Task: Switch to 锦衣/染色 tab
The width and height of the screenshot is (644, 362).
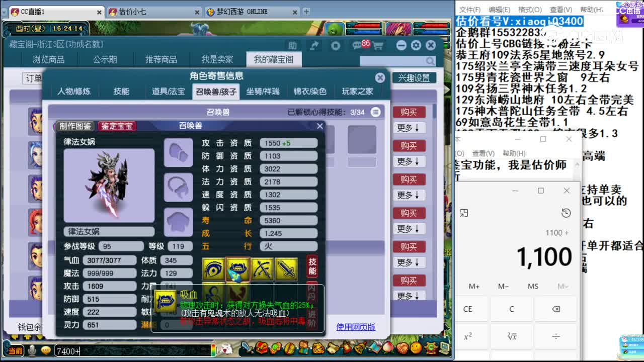Action: tap(310, 92)
